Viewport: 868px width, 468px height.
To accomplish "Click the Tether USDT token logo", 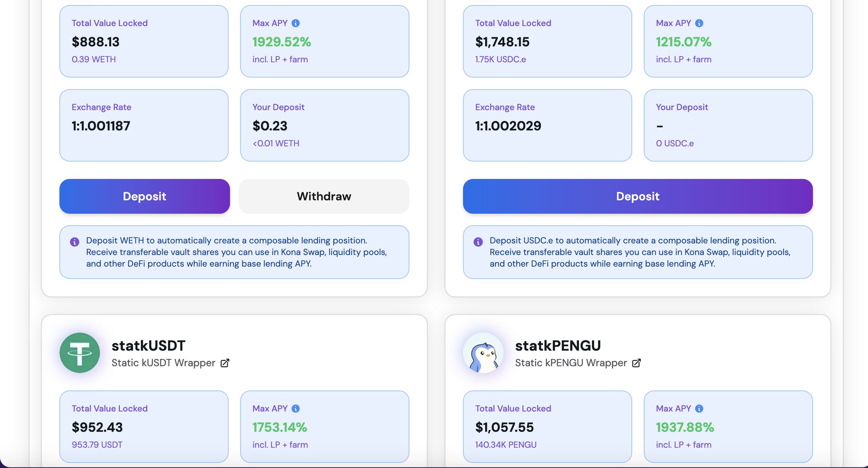I will (80, 353).
